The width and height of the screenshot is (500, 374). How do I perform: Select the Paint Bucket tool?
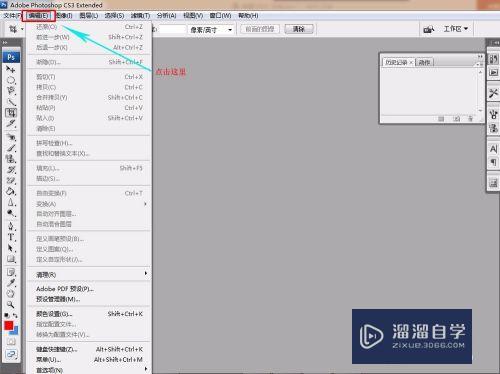11,191
